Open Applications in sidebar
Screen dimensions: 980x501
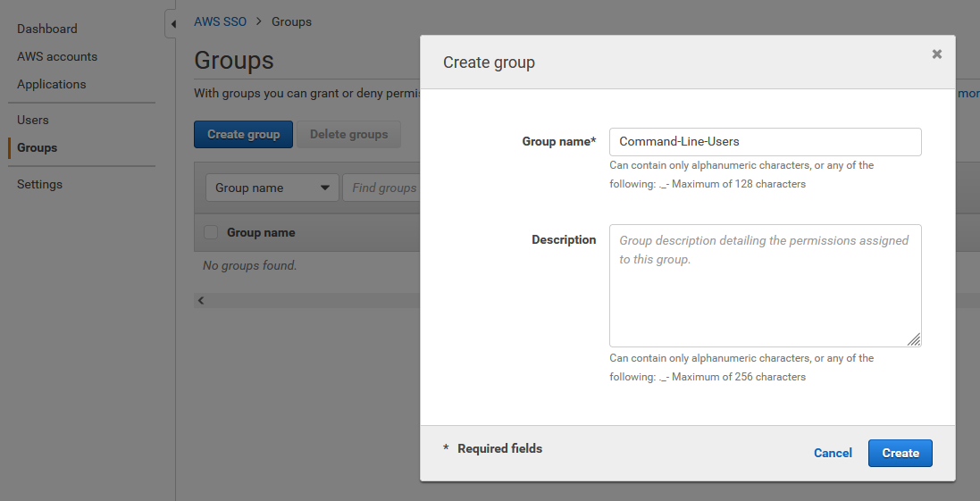pos(51,84)
